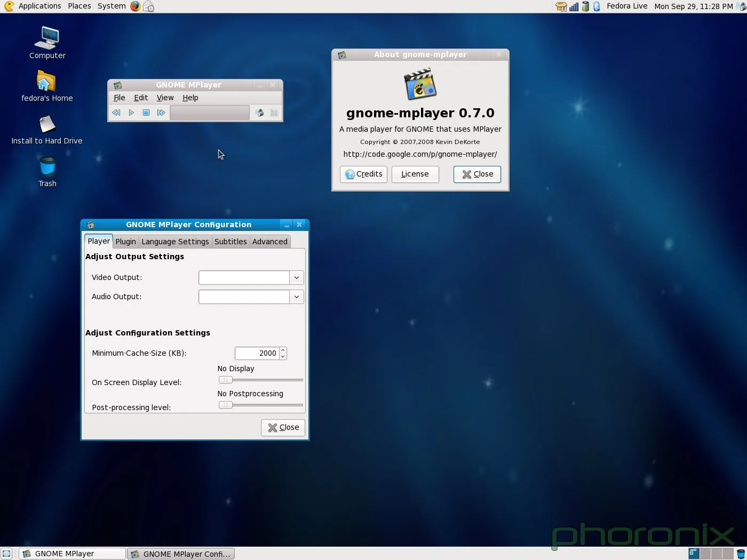Stop playback in GNOME MPlayer toolbar
Screen dimensions: 747x560
(x=146, y=113)
